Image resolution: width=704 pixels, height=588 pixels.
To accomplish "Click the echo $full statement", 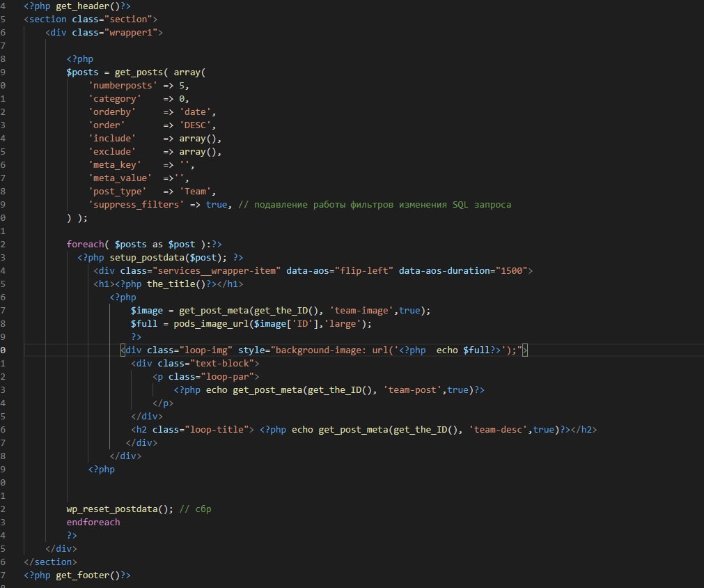I will (463, 350).
